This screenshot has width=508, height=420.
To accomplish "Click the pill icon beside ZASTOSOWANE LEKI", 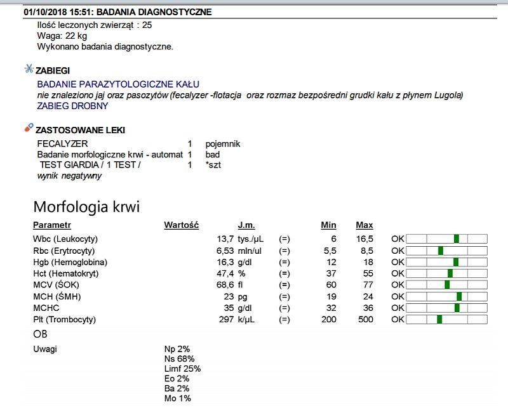I will tap(29, 129).
